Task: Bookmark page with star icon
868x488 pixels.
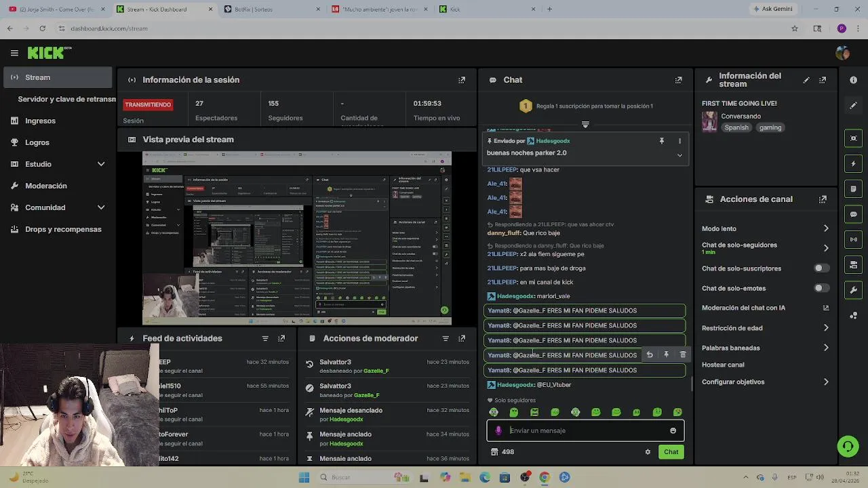Action: tap(795, 28)
